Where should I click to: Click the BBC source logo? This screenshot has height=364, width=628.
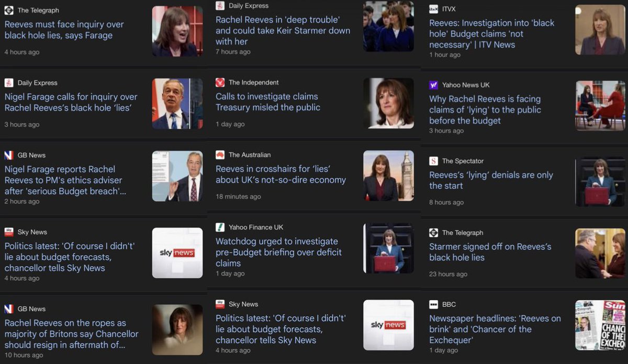point(433,304)
